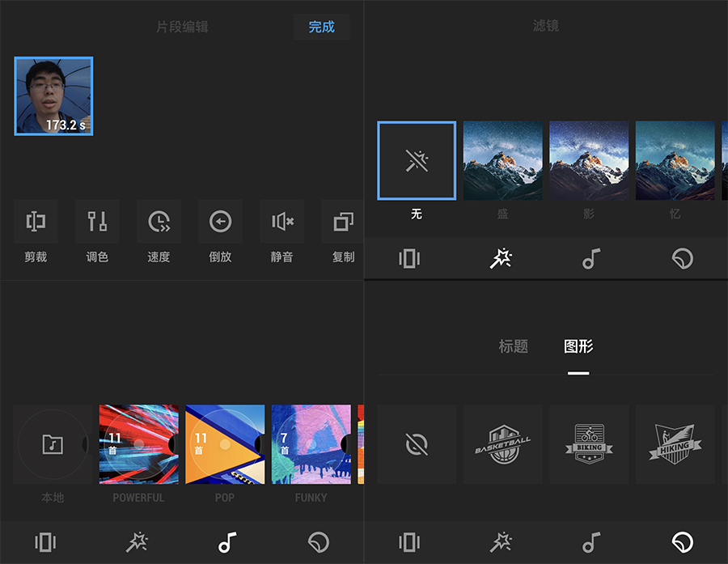Duplicate the clip using the 复制 icon
This screenshot has height=564, width=728.
[343, 222]
